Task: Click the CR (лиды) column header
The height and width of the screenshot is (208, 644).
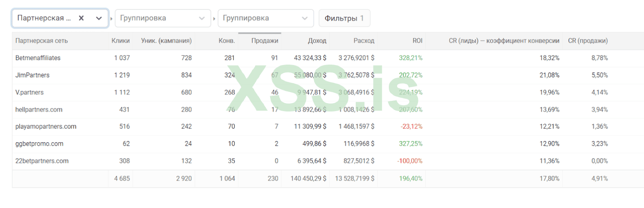Action: [504, 41]
